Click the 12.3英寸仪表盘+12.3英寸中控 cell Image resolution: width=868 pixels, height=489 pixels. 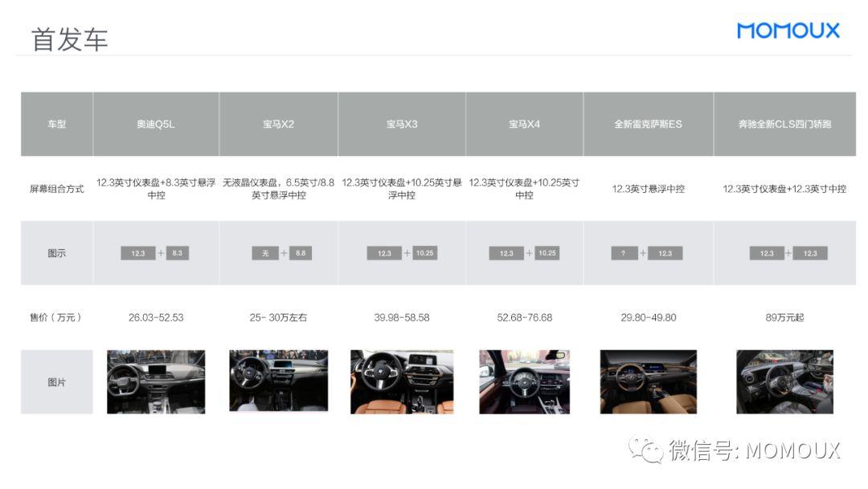coord(785,189)
